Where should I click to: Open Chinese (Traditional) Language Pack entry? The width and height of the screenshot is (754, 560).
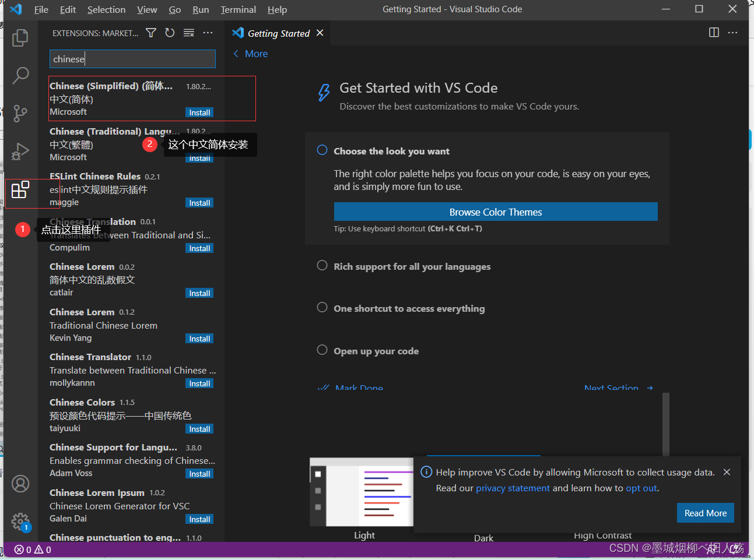click(x=132, y=144)
